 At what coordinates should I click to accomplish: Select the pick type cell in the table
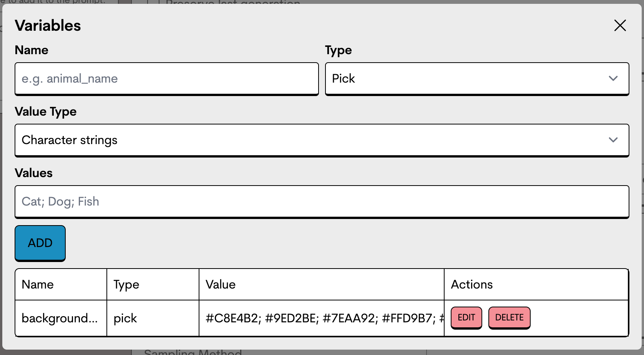153,318
